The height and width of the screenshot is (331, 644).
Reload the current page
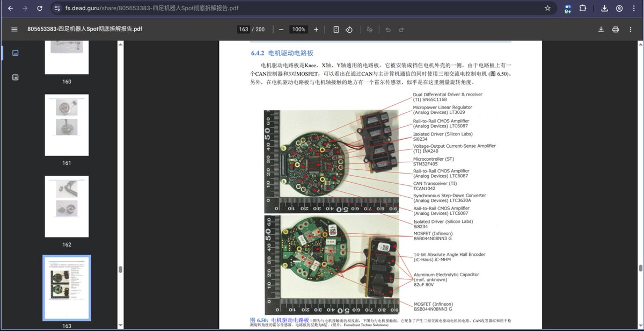coord(40,9)
